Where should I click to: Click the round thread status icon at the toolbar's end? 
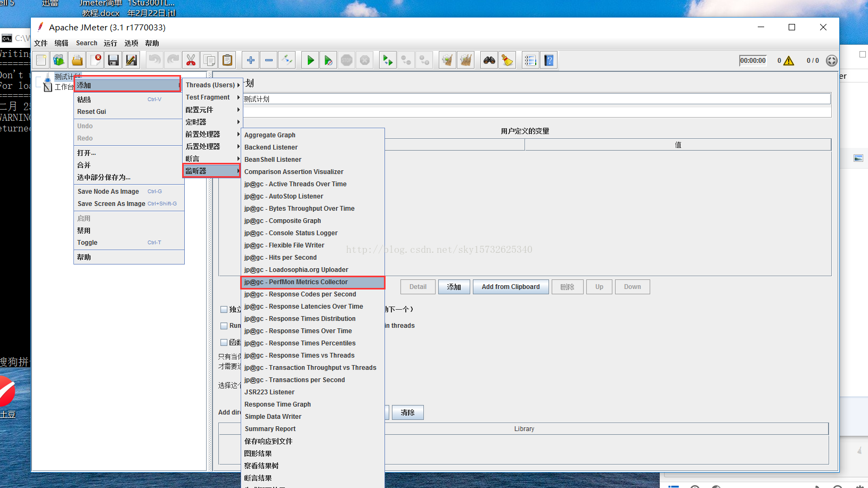point(832,61)
